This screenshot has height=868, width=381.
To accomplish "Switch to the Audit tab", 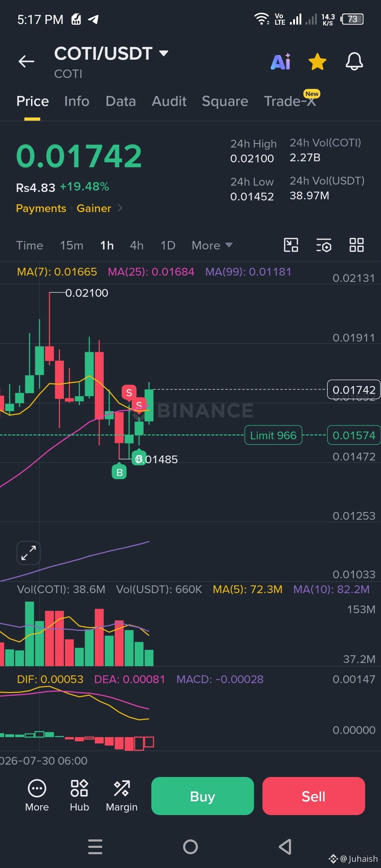I will 169,101.
